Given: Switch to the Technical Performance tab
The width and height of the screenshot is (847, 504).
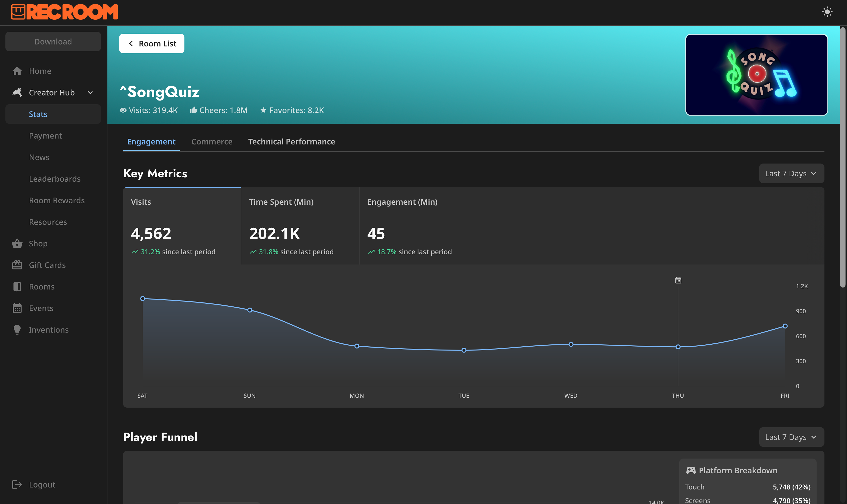Looking at the screenshot, I should click(292, 142).
